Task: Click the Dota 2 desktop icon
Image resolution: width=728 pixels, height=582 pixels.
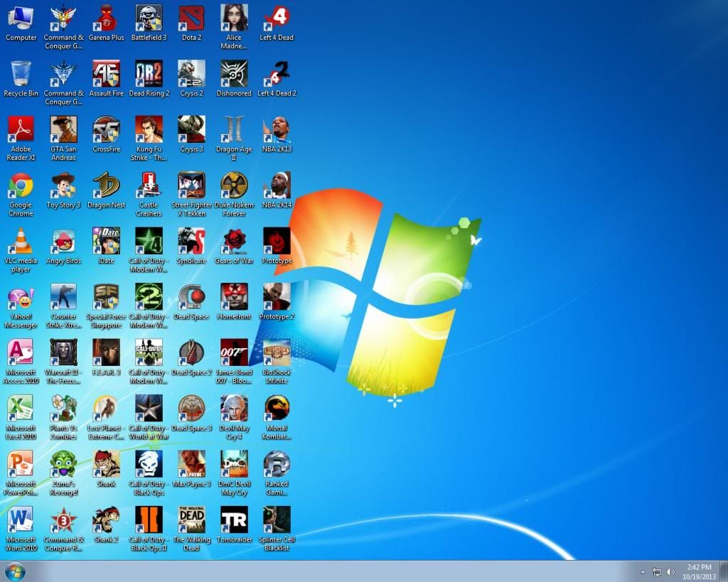Action: click(x=192, y=23)
